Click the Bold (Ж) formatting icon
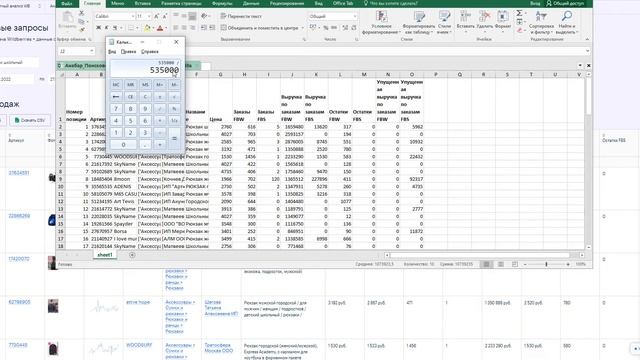The width and height of the screenshot is (640, 360). [x=98, y=28]
